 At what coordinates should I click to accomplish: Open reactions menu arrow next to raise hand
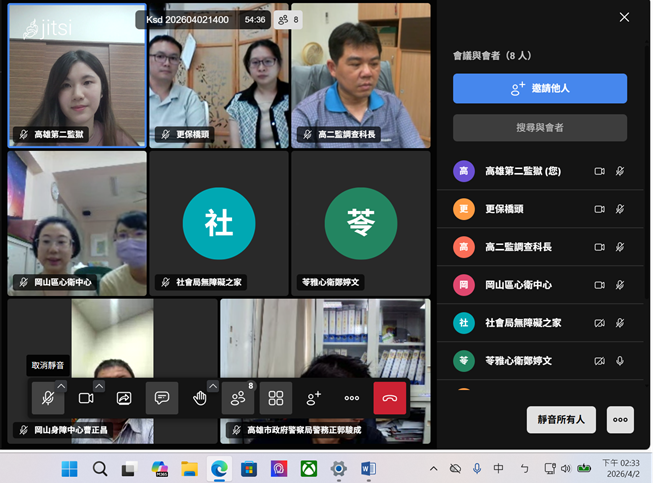click(x=213, y=386)
